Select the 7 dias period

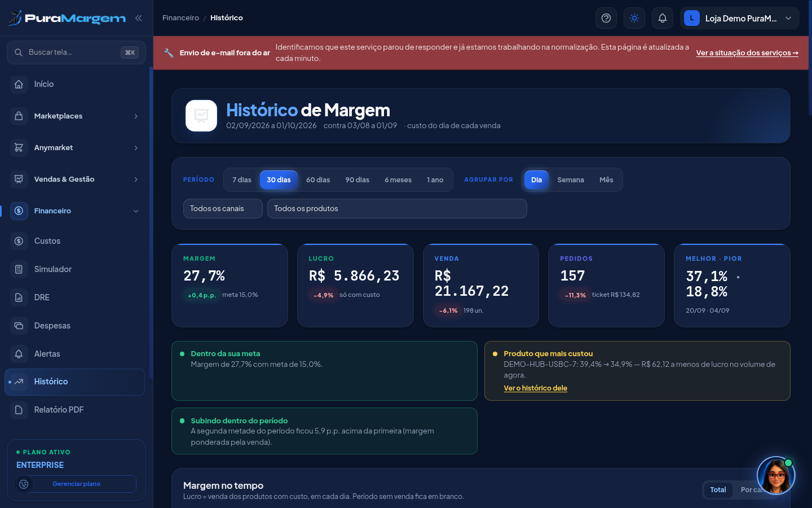tap(242, 180)
